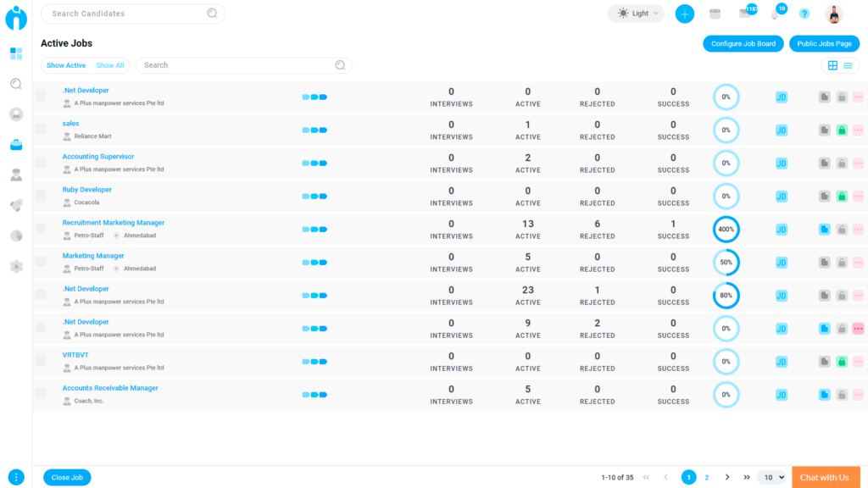Click the JD icon for Ruby Developer
Screen dimensions: 868x488
point(782,197)
